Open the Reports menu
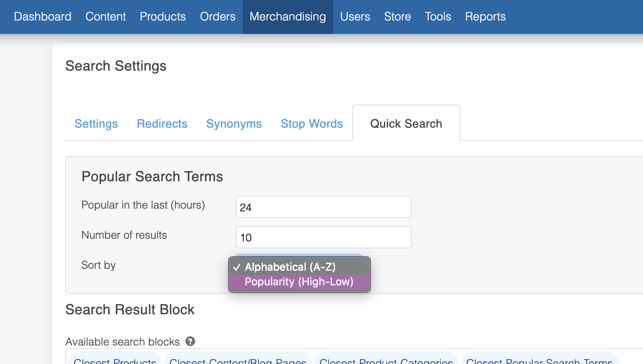The height and width of the screenshot is (364, 643). click(485, 17)
